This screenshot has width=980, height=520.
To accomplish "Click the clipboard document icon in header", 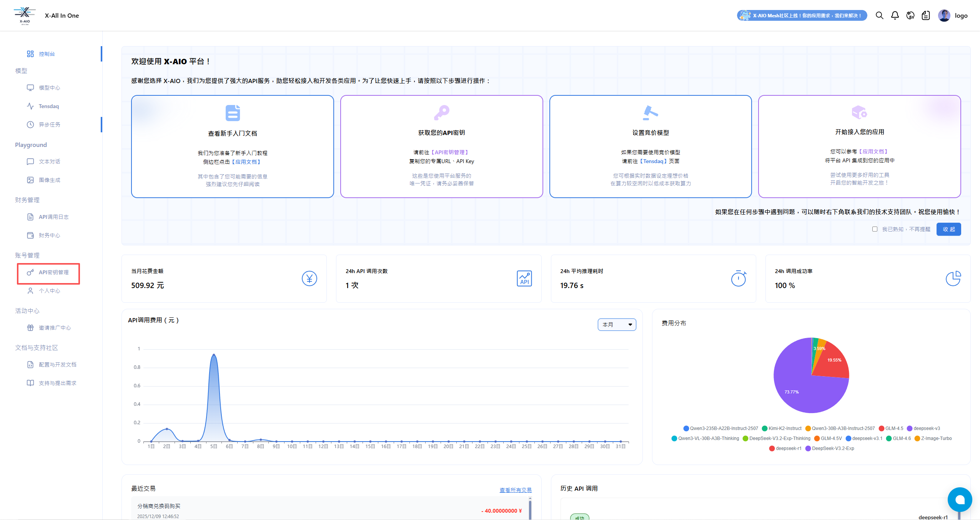I will click(x=925, y=15).
